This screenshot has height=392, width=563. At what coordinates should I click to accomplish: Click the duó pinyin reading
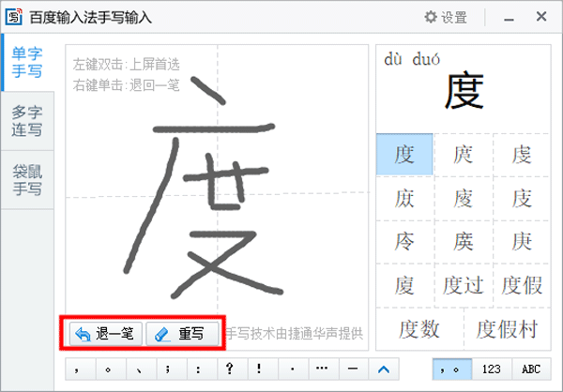coord(426,59)
